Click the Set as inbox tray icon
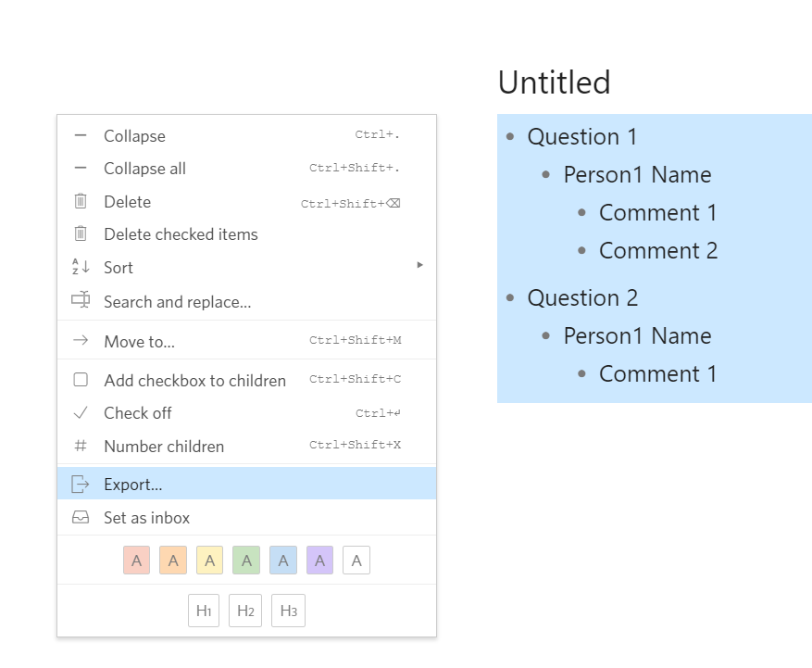 [81, 517]
